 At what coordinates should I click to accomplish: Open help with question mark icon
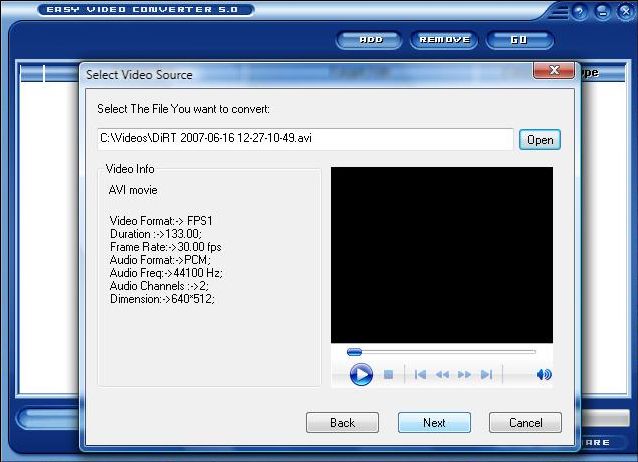(582, 11)
